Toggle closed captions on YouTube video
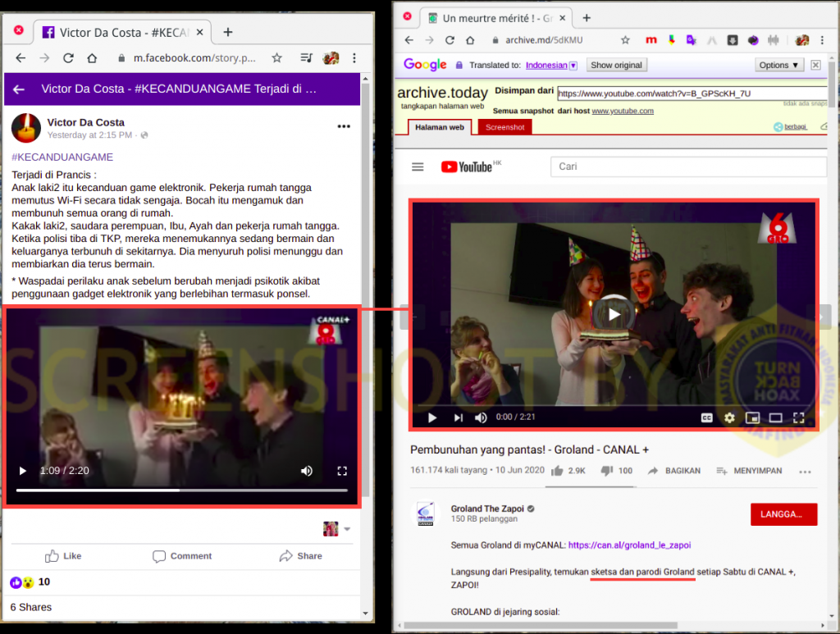This screenshot has width=840, height=634. click(706, 417)
